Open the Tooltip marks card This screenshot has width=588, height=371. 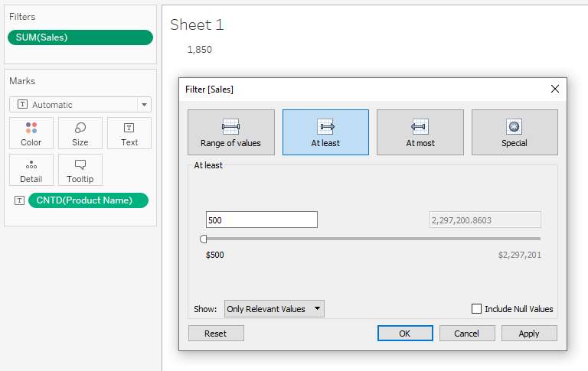80,170
